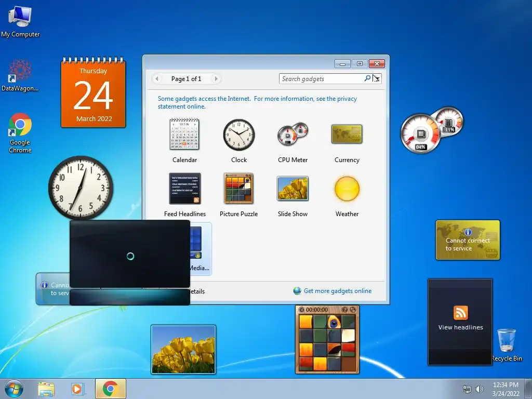This screenshot has width=532, height=399.
Task: Select the Slide Show gadget in the gallery
Action: click(292, 195)
